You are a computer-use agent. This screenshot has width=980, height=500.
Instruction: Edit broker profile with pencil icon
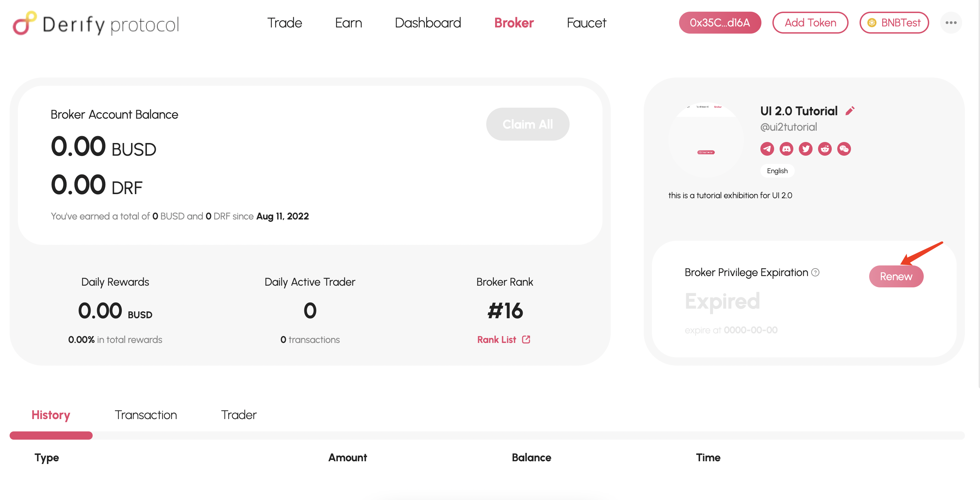(850, 111)
